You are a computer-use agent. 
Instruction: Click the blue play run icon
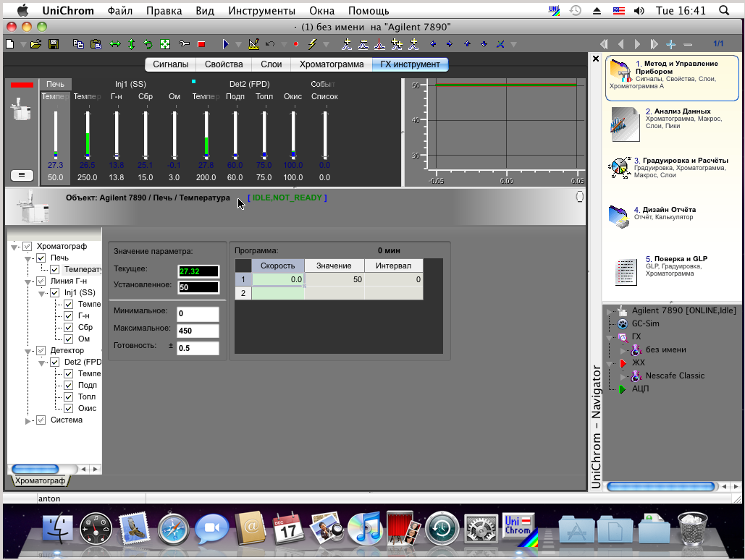point(226,44)
